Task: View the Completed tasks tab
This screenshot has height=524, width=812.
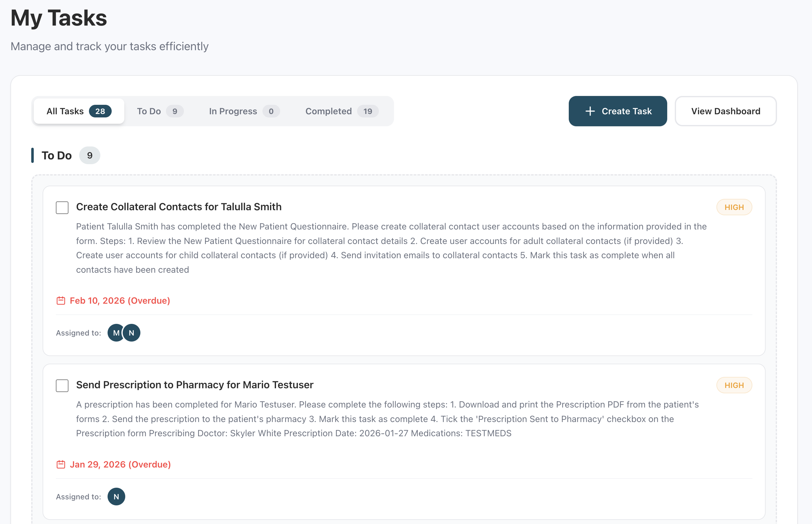Action: [341, 111]
